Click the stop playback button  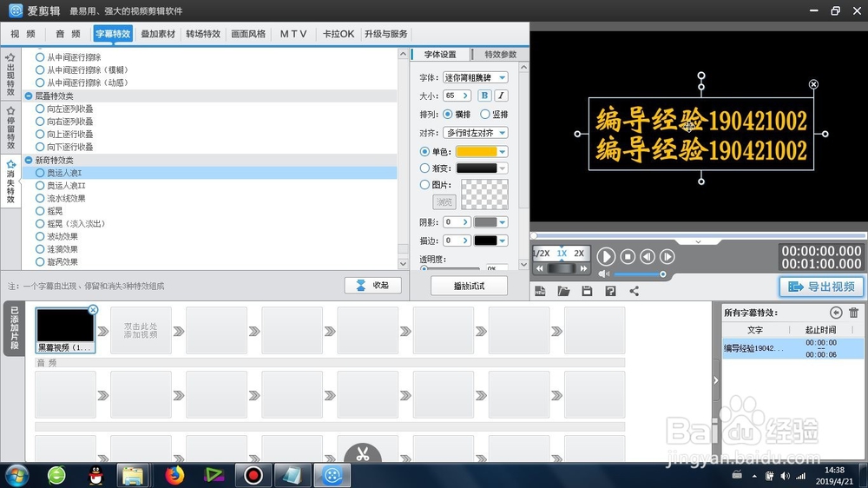[x=628, y=256]
